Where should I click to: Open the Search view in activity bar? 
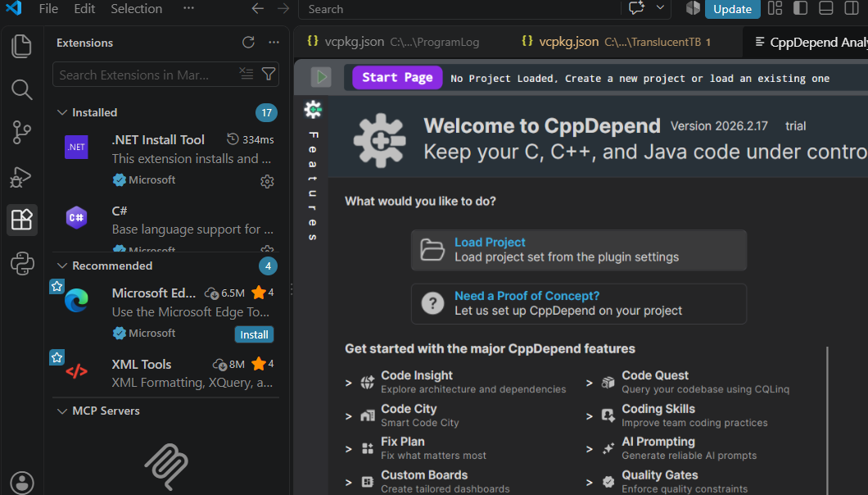21,89
